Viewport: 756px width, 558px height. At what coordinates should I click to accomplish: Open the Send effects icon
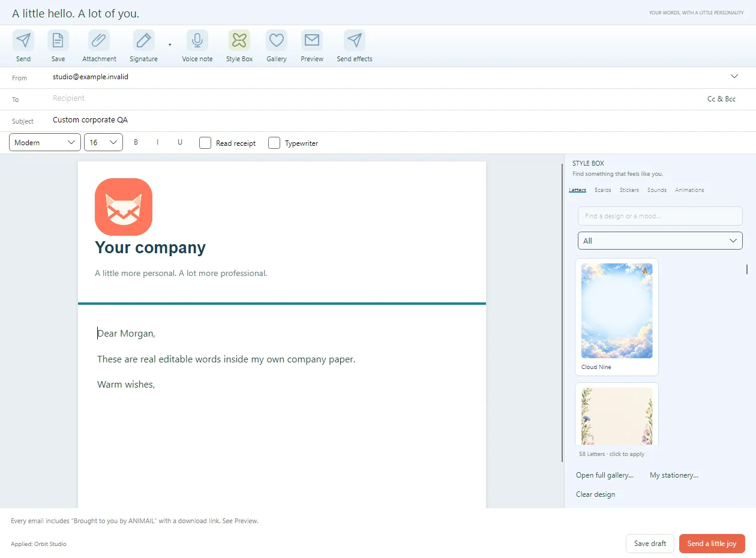tap(355, 40)
